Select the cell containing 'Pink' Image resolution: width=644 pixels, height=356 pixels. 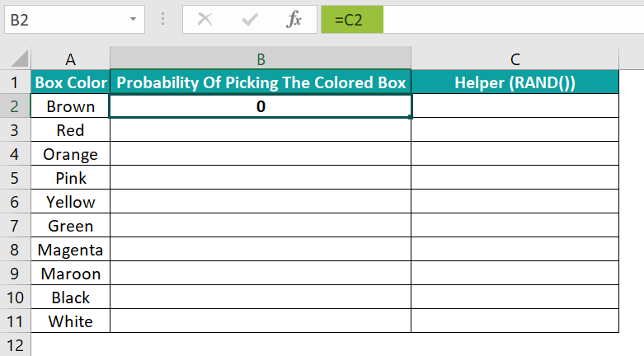pyautogui.click(x=71, y=177)
